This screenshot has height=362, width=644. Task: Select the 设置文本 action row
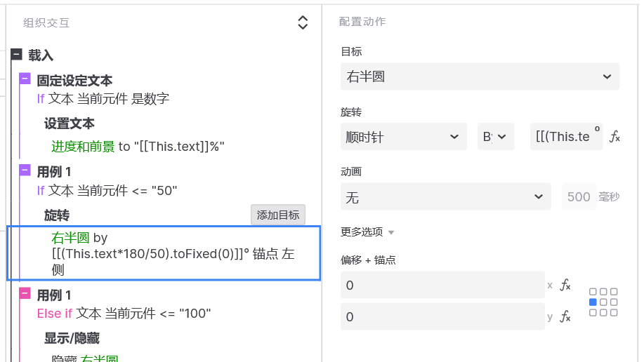70,123
